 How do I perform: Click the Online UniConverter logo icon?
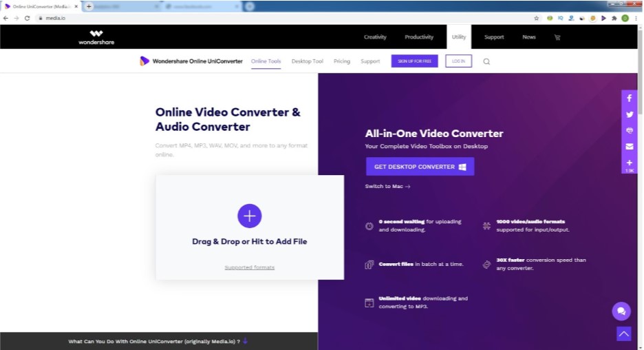(144, 61)
